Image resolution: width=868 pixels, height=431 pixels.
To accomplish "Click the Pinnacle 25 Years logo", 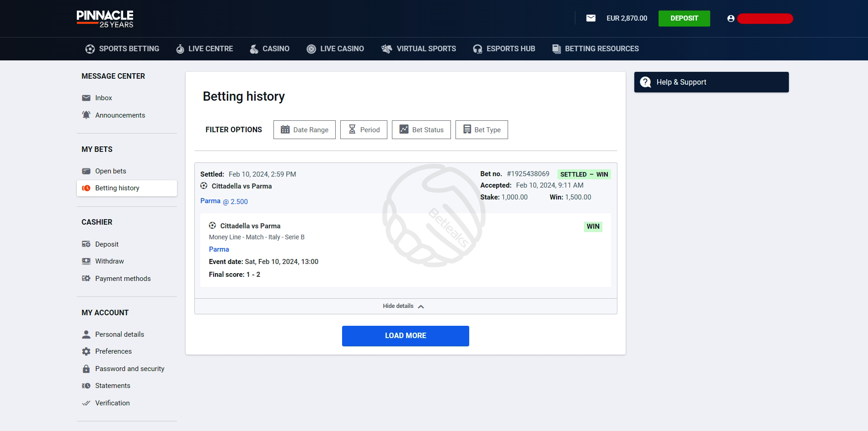I will [105, 19].
